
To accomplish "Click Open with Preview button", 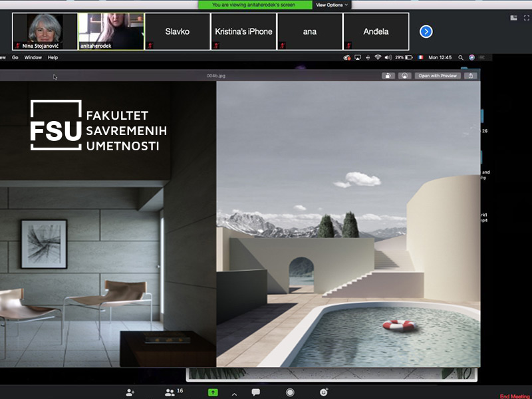I will pyautogui.click(x=438, y=76).
